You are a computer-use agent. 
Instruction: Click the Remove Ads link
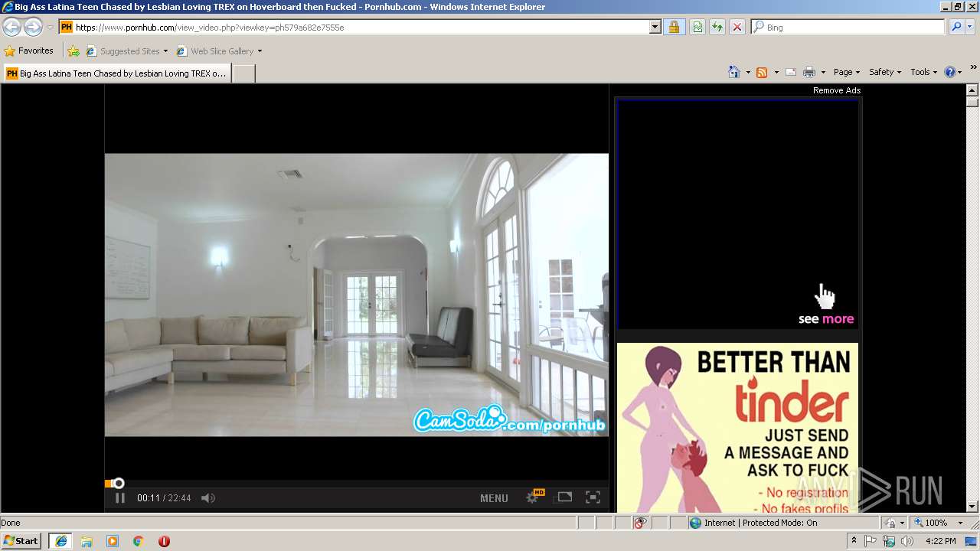(x=837, y=90)
